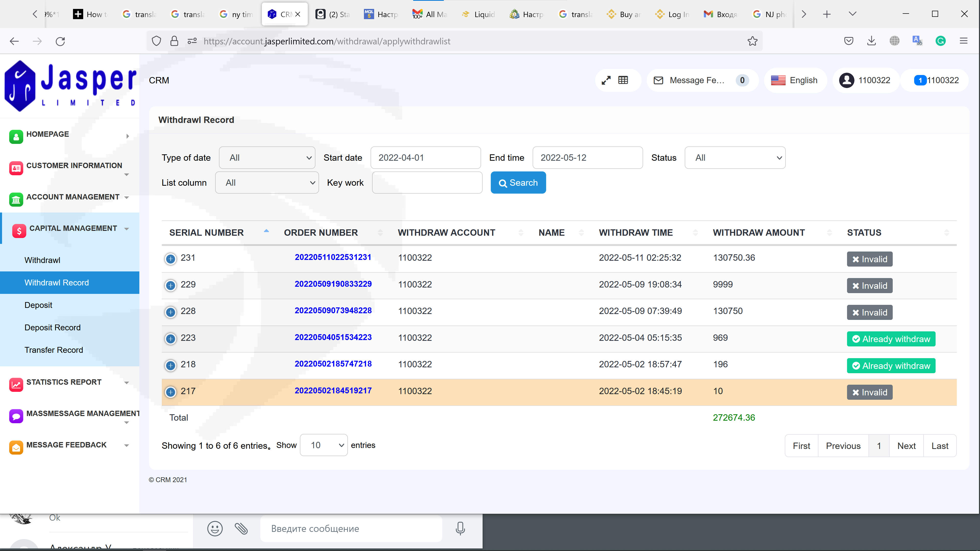Click the emoji smiley icon in chat
980x551 pixels.
(215, 529)
